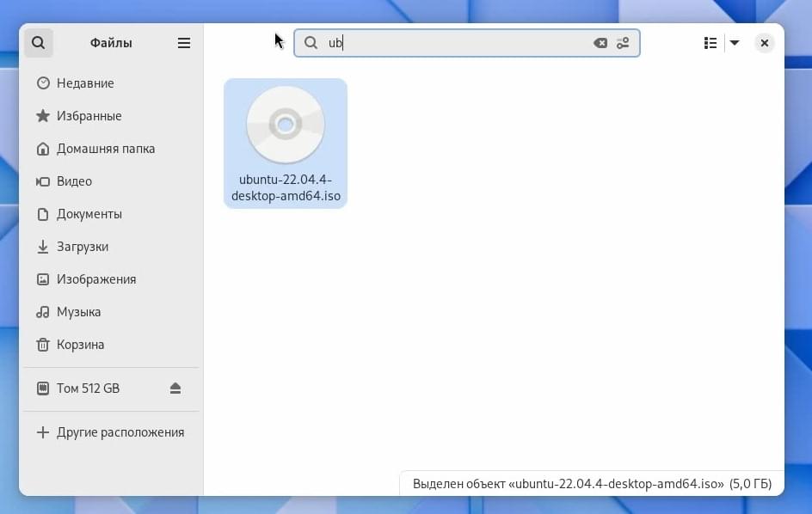
Task: Click the plus icon beside Другие расположения
Action: coord(43,432)
